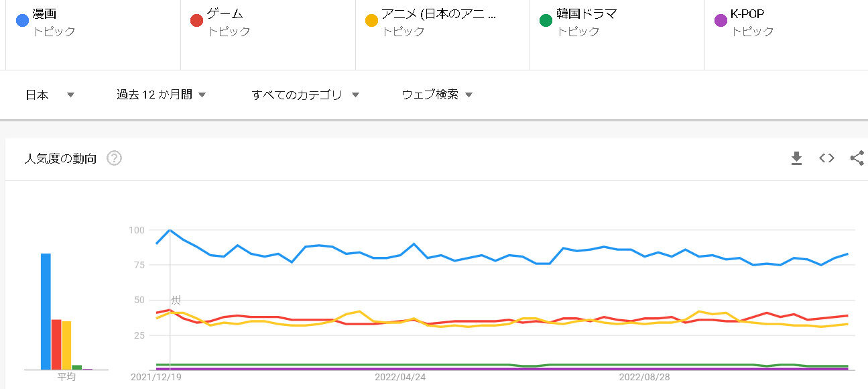The width and height of the screenshot is (868, 389).
Task: Open the ウェブ検索 search type dropdown
Action: point(437,95)
